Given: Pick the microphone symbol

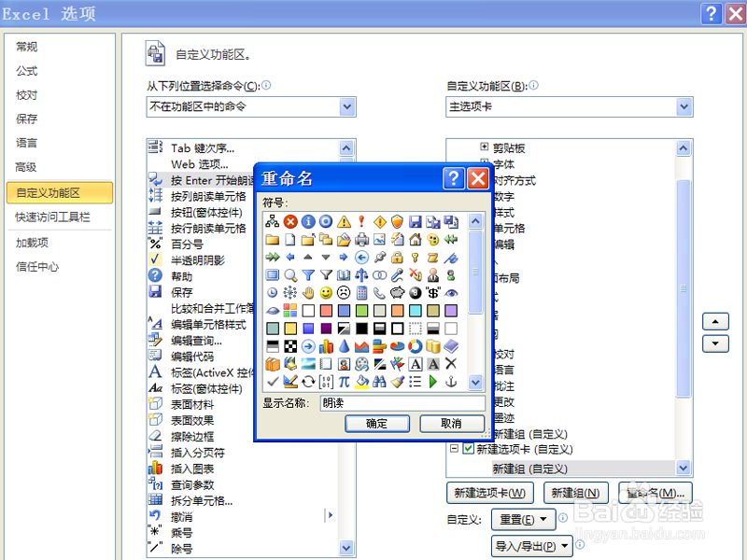Looking at the screenshot, I should [398, 275].
